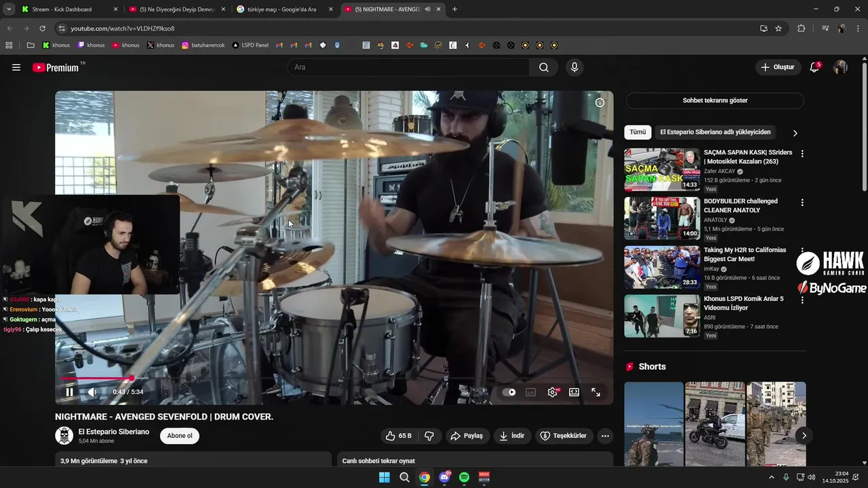
Task: Open 'BODYBUILDER challenged CLEANER ANATOLY' video title
Action: pos(741,205)
